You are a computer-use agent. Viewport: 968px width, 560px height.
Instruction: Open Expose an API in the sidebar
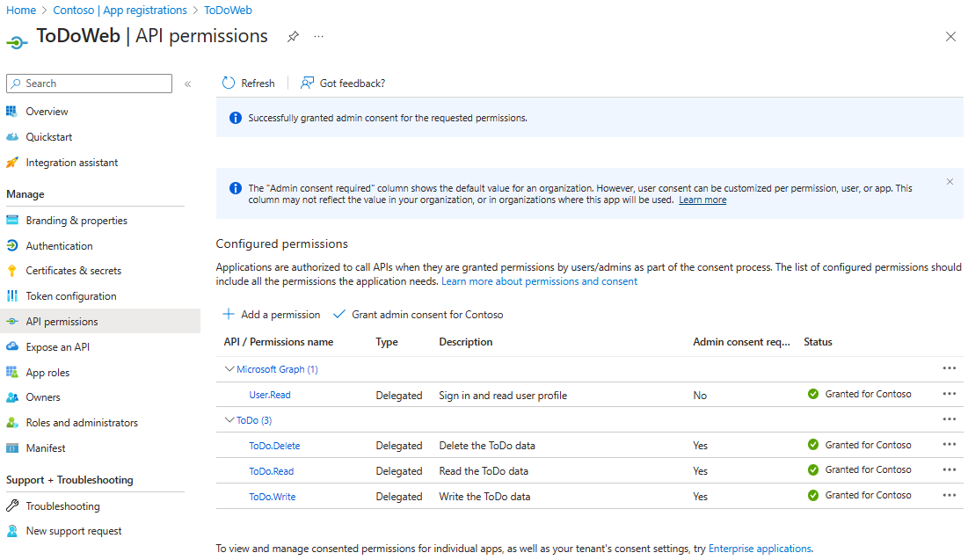pos(57,347)
